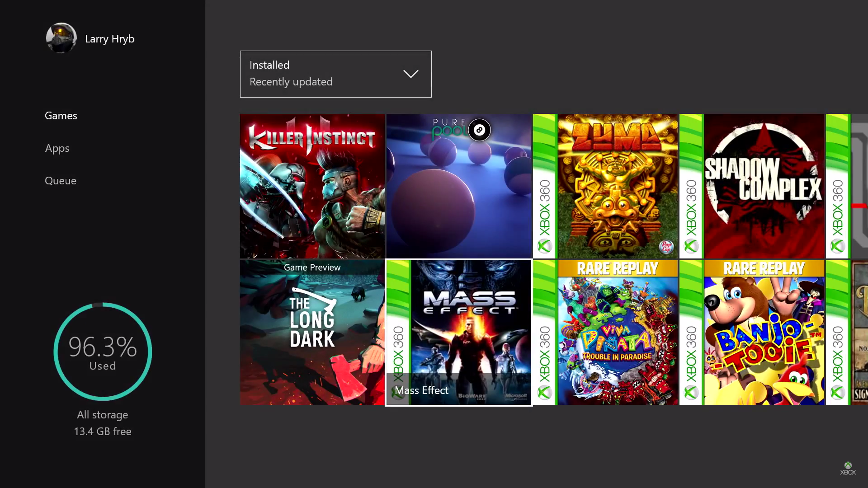This screenshot has width=868, height=488.
Task: Switch to the Apps section
Action: [57, 148]
